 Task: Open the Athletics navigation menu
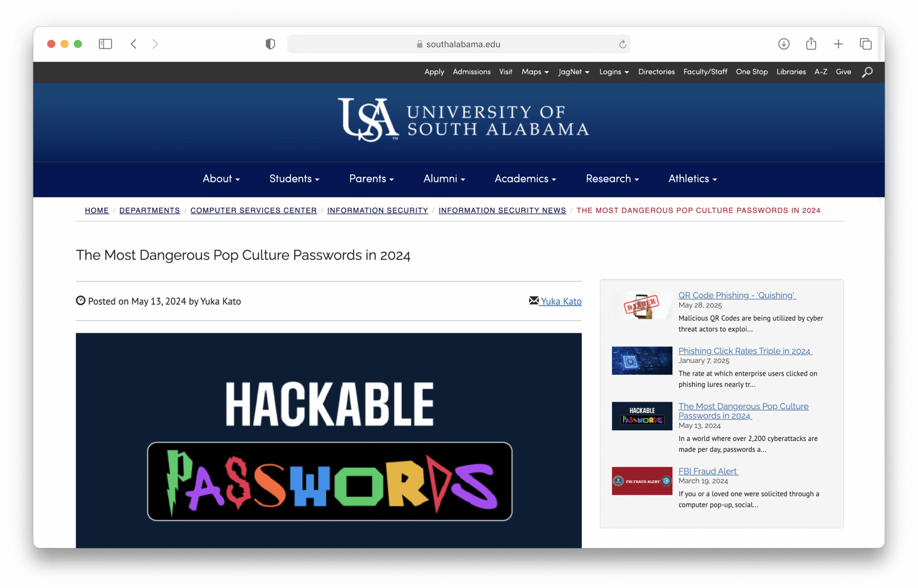692,179
